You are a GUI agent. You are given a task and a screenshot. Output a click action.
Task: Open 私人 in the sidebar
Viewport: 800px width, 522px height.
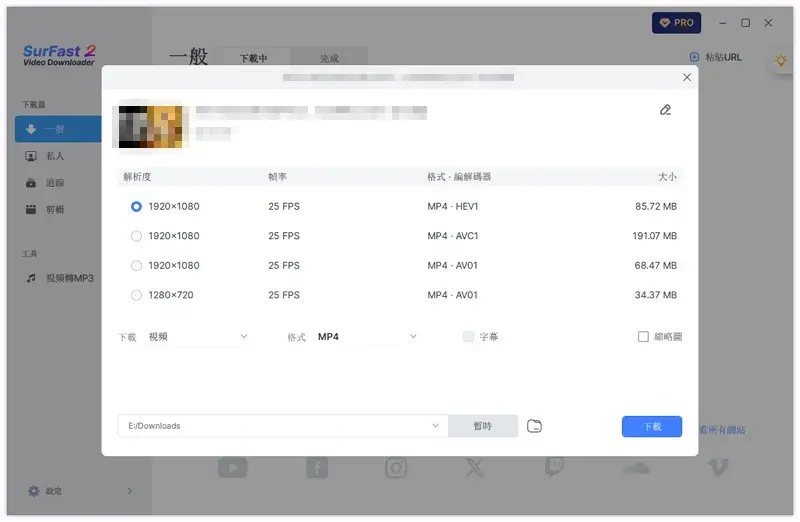tap(56, 156)
